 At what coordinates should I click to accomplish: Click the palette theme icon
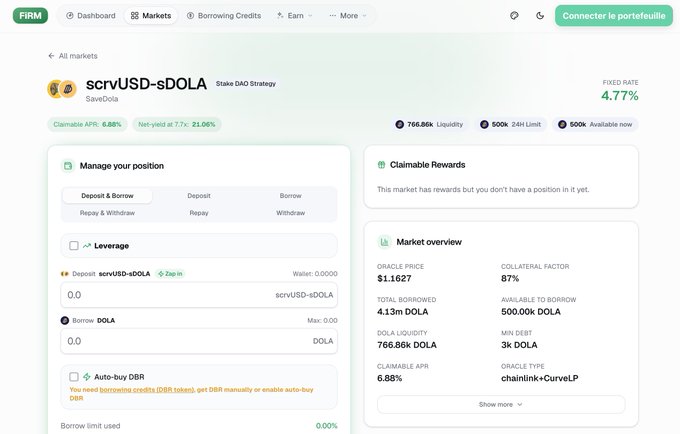pyautogui.click(x=514, y=16)
